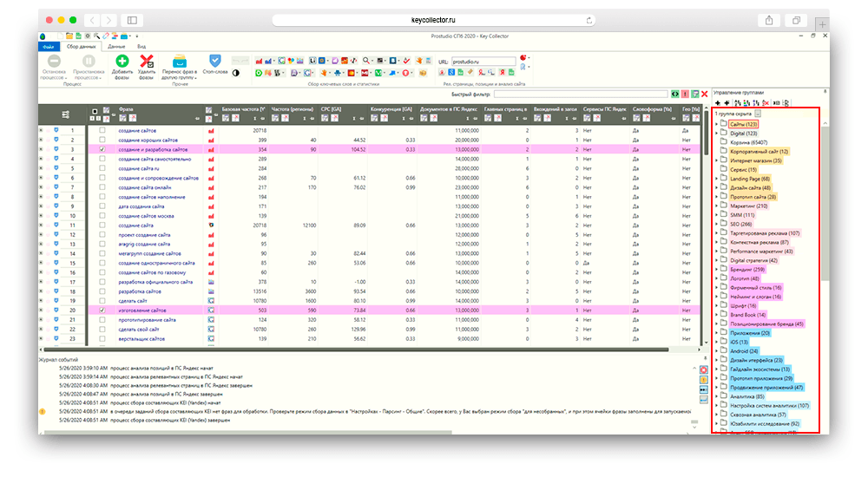Click the button beside '1 группа скрыта'
Screen dimensions: 868x477
759,114
